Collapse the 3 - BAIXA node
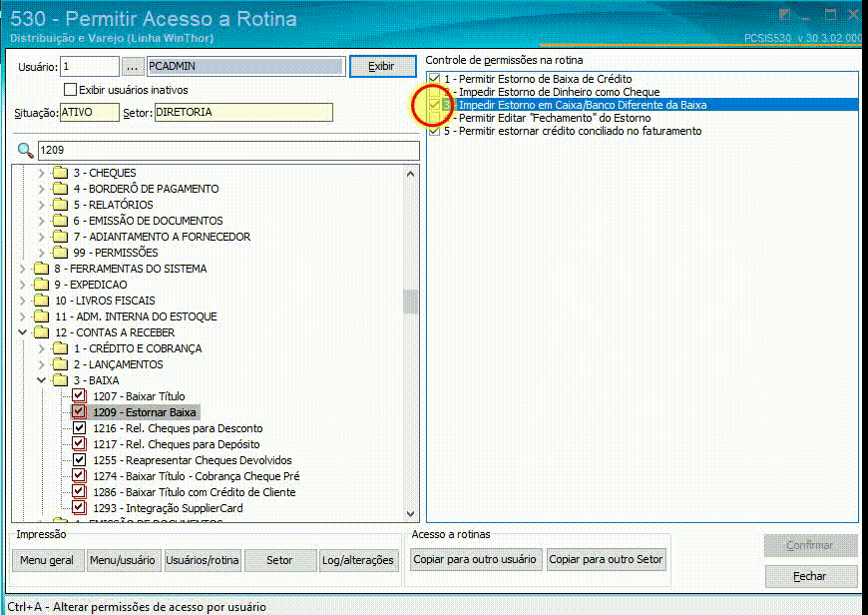This screenshot has width=868, height=615. pos(42,380)
